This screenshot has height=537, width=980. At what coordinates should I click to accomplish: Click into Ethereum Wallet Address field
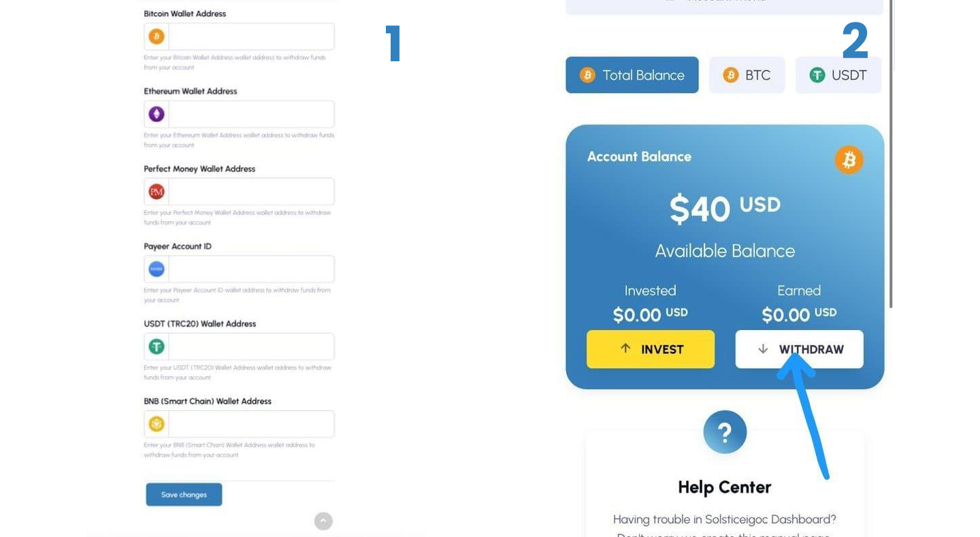(x=250, y=114)
